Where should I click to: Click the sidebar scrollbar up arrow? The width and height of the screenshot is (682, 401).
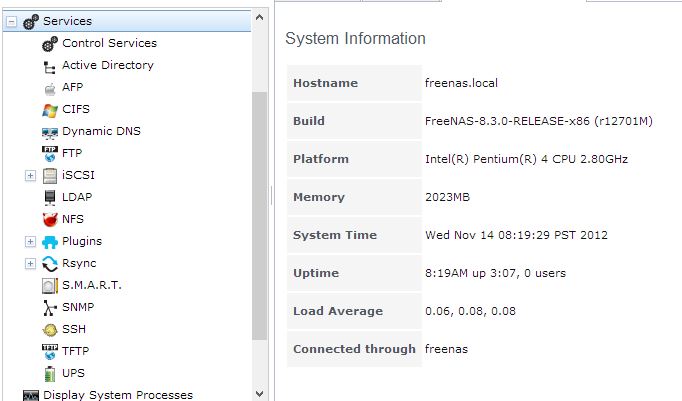[260, 17]
